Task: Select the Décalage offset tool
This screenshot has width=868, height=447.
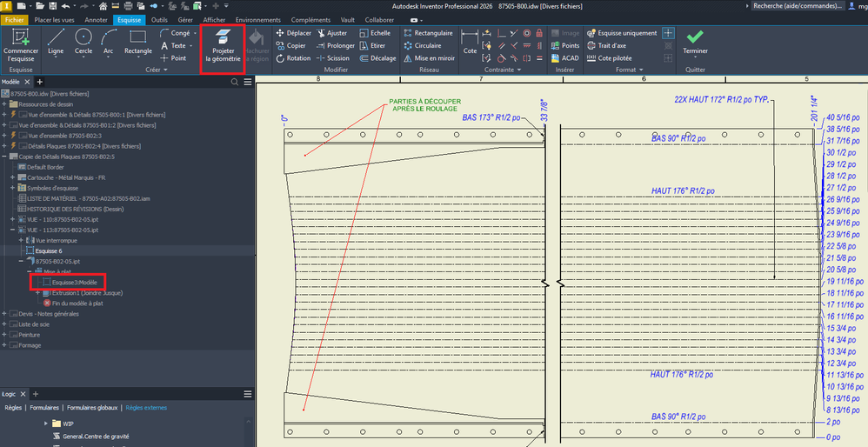Action: point(377,58)
